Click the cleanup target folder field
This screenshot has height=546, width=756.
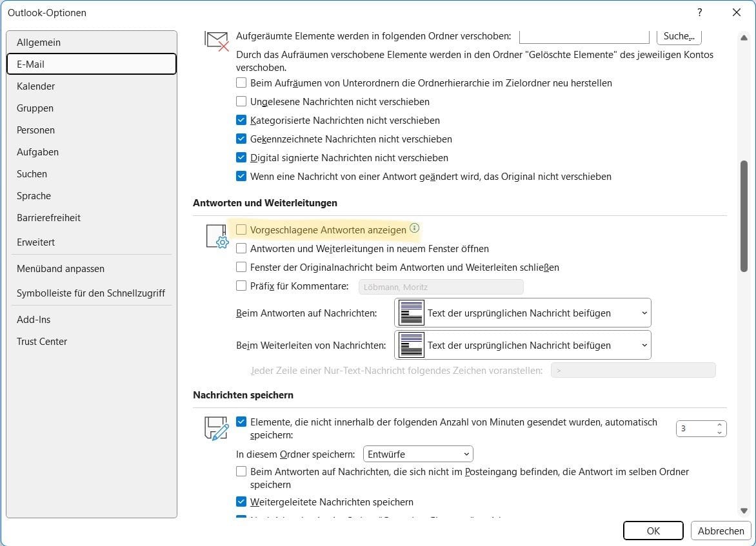(584, 37)
